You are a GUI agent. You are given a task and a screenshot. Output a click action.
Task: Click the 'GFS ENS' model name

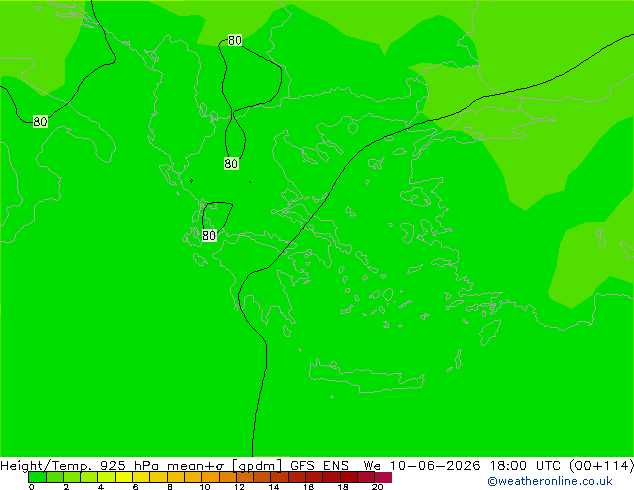pyautogui.click(x=319, y=466)
